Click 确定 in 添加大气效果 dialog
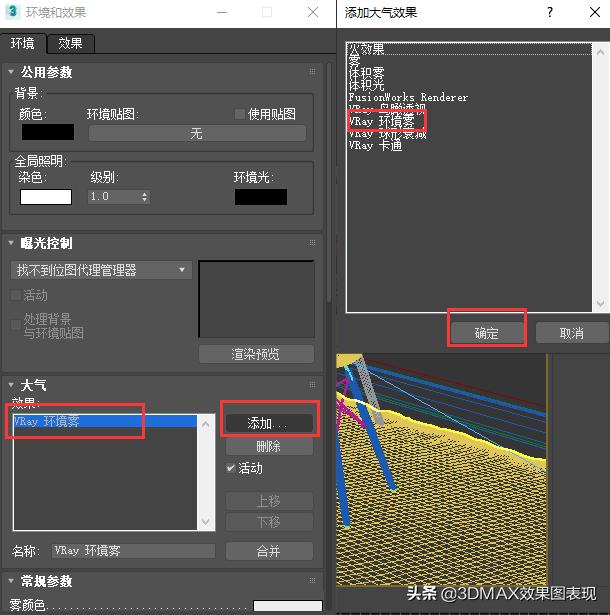Screen dimensions: 610x615 pyautogui.click(x=487, y=333)
